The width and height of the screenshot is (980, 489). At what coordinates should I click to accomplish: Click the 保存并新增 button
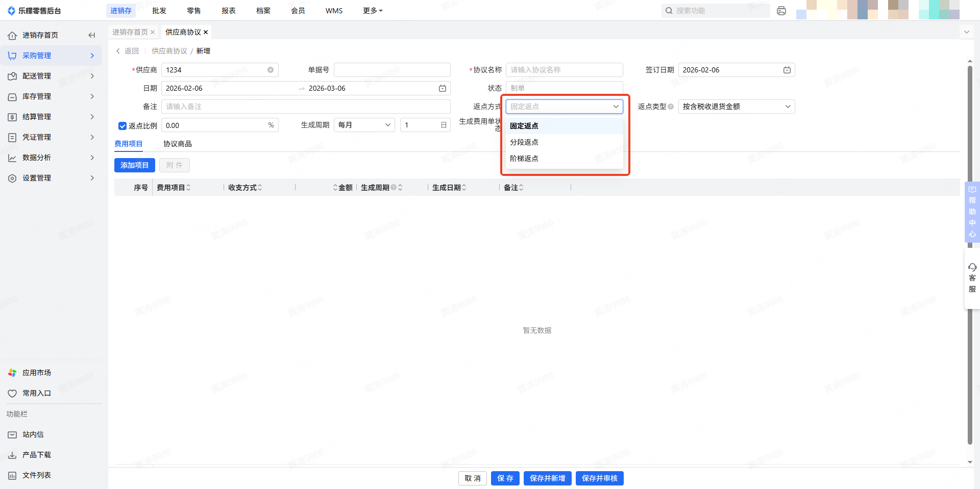[x=548, y=478]
